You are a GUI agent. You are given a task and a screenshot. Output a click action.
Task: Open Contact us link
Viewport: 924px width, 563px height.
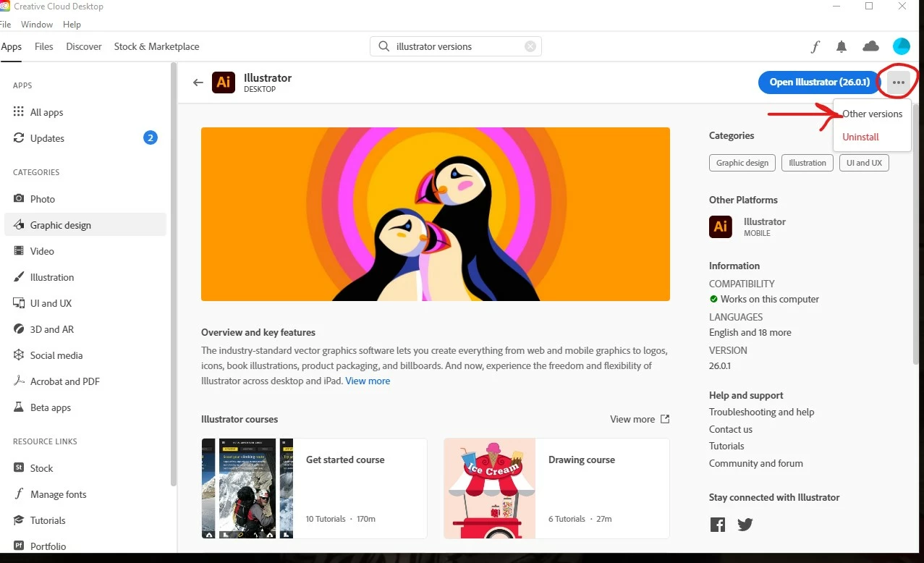click(731, 429)
